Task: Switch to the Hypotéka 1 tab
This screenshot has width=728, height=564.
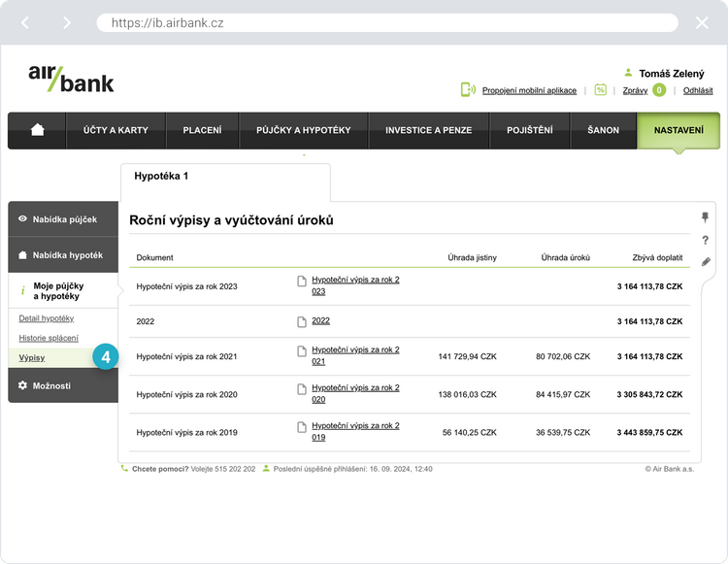Action: (x=161, y=177)
